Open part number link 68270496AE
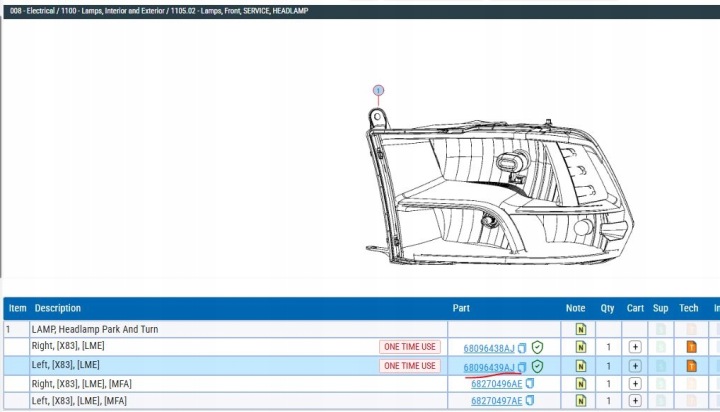Screen dimensions: 720x412 click(x=496, y=384)
